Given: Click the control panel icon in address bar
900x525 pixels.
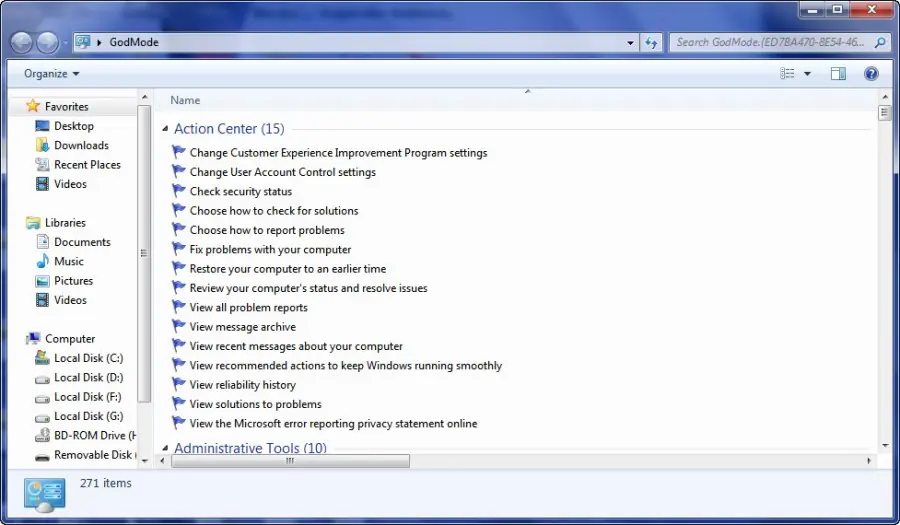Looking at the screenshot, I should pyautogui.click(x=83, y=42).
